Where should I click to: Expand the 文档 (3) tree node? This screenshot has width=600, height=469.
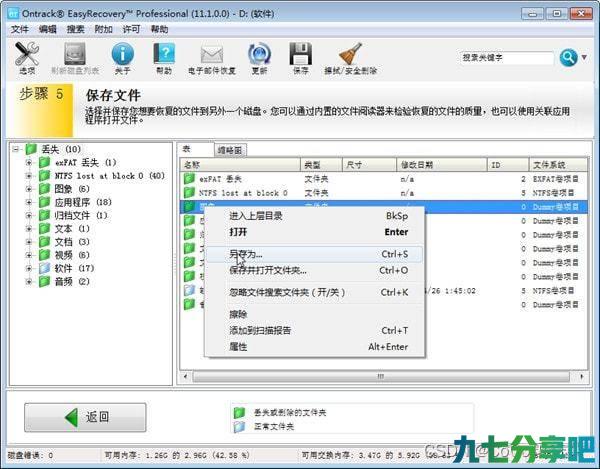tap(28, 242)
